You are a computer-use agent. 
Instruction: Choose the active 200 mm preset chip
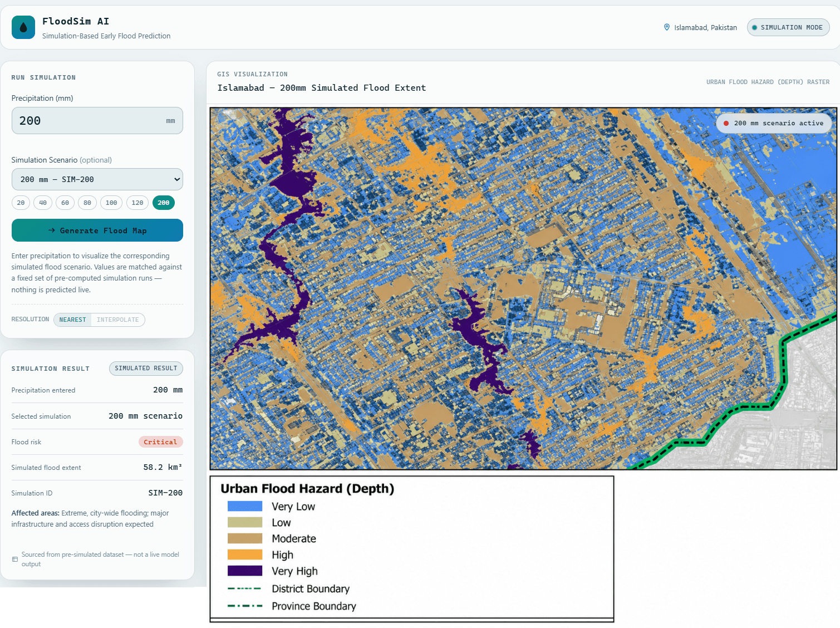[164, 203]
